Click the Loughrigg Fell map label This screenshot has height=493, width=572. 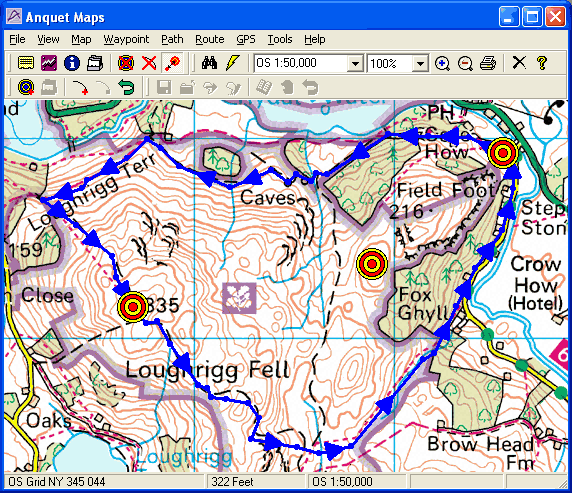pyautogui.click(x=208, y=370)
